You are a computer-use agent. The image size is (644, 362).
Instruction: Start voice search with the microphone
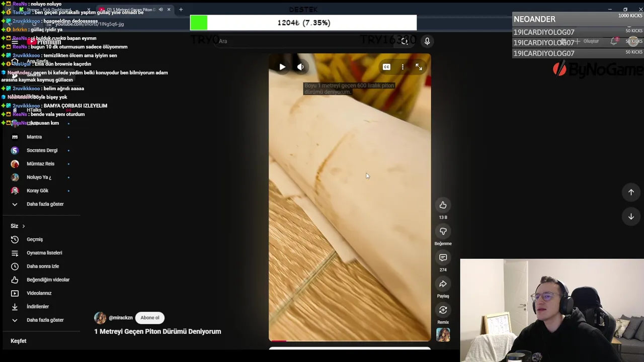pos(427,41)
